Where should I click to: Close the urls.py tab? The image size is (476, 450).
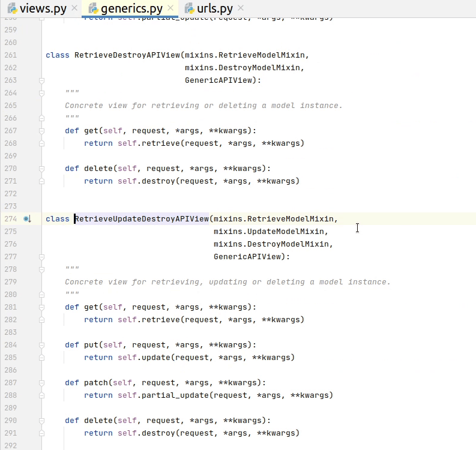pyautogui.click(x=241, y=8)
